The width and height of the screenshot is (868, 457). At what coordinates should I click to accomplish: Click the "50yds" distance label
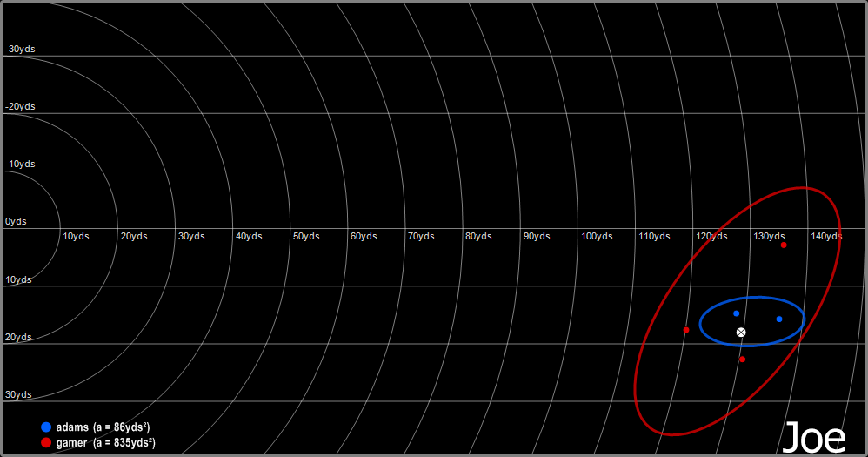coord(306,237)
